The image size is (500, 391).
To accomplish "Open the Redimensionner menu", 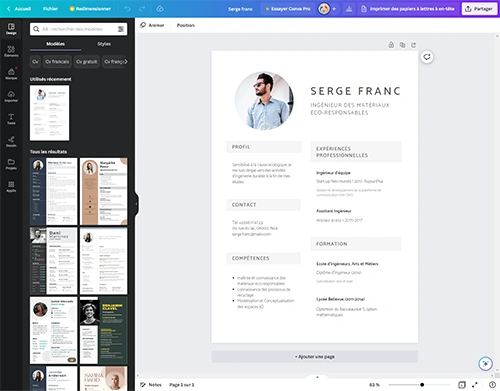I will pyautogui.click(x=90, y=9).
